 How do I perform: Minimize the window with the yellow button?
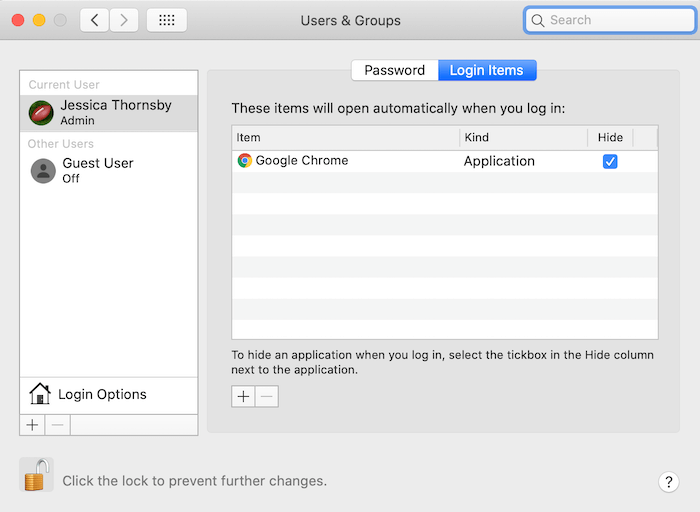point(39,20)
